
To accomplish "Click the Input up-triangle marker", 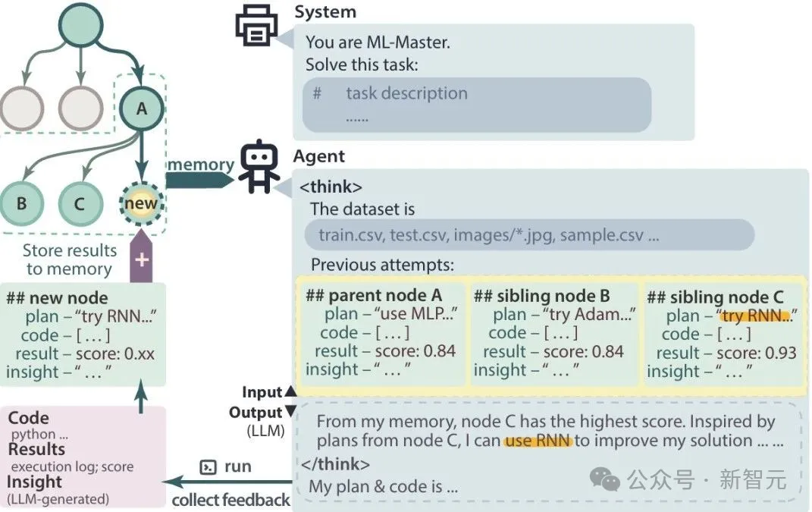I will click(x=290, y=391).
